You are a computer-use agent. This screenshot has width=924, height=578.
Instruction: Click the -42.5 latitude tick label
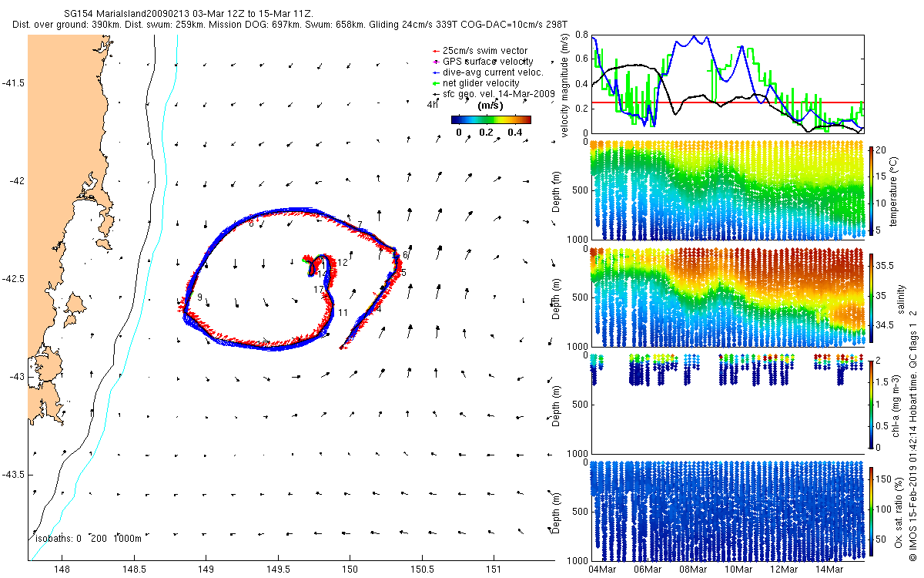[14, 279]
